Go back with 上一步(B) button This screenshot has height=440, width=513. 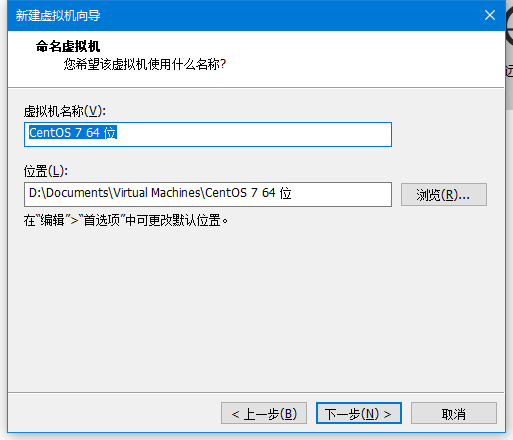point(264,413)
